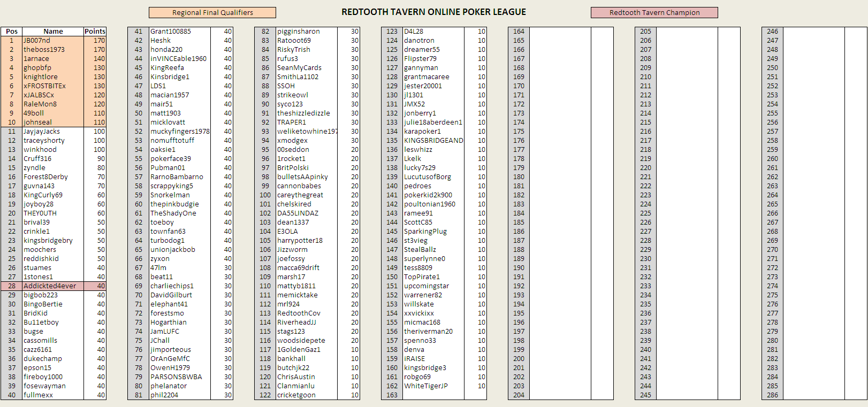This screenshot has width=868, height=407.
Task: Click the Flipster79 cell
Action: tap(433, 59)
